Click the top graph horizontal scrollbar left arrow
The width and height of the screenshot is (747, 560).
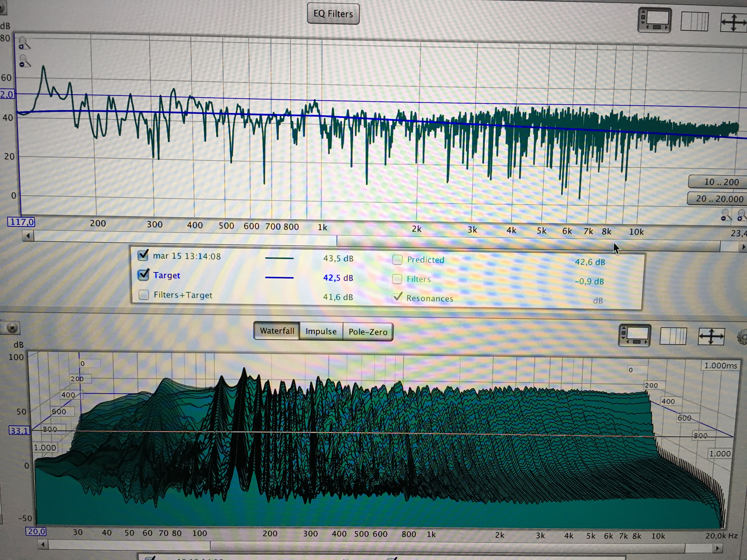point(28,236)
